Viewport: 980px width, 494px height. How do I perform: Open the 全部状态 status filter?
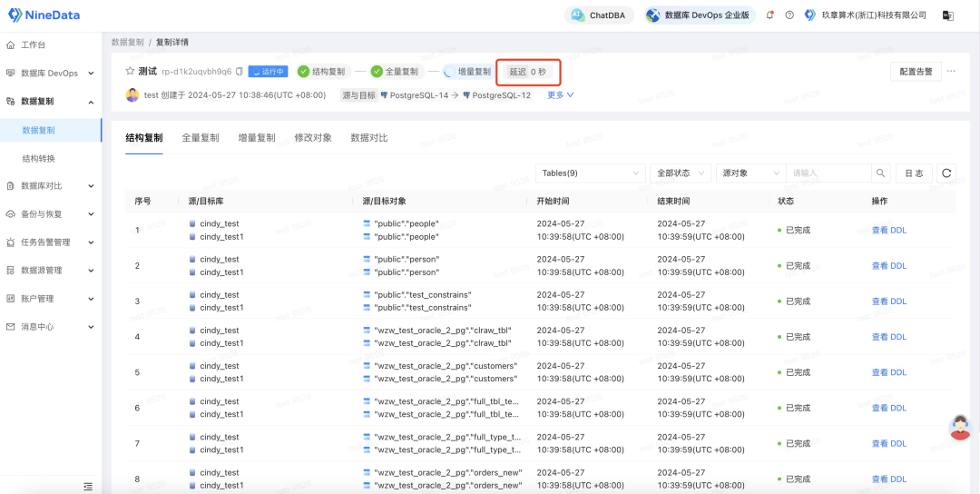[681, 173]
